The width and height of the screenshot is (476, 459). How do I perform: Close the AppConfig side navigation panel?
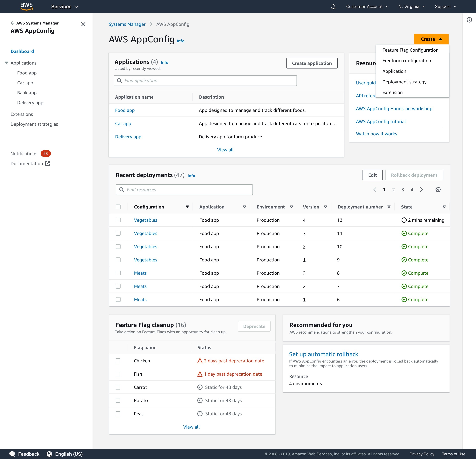click(x=83, y=24)
